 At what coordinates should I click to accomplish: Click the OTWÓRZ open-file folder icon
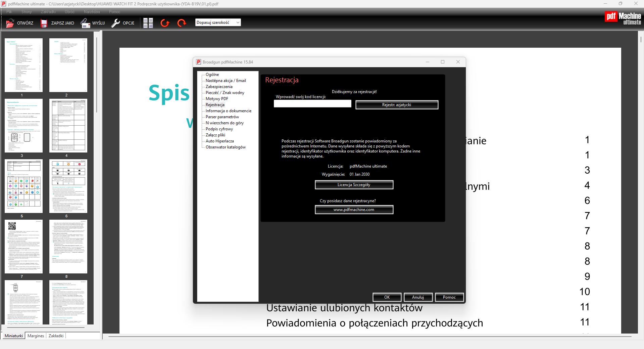tap(10, 23)
